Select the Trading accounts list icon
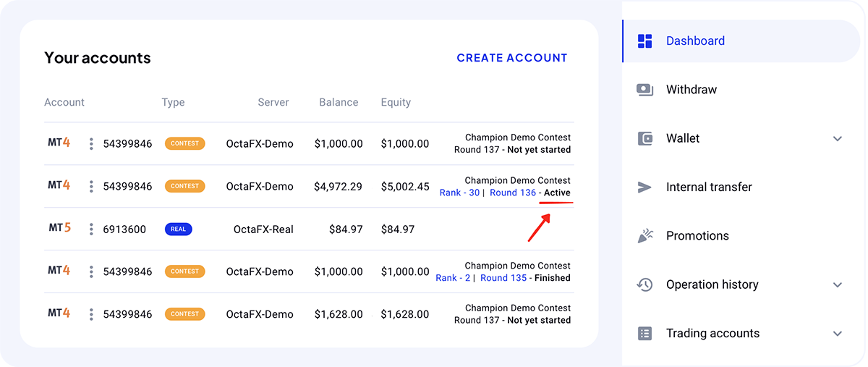Image resolution: width=868 pixels, height=367 pixels. tap(644, 334)
